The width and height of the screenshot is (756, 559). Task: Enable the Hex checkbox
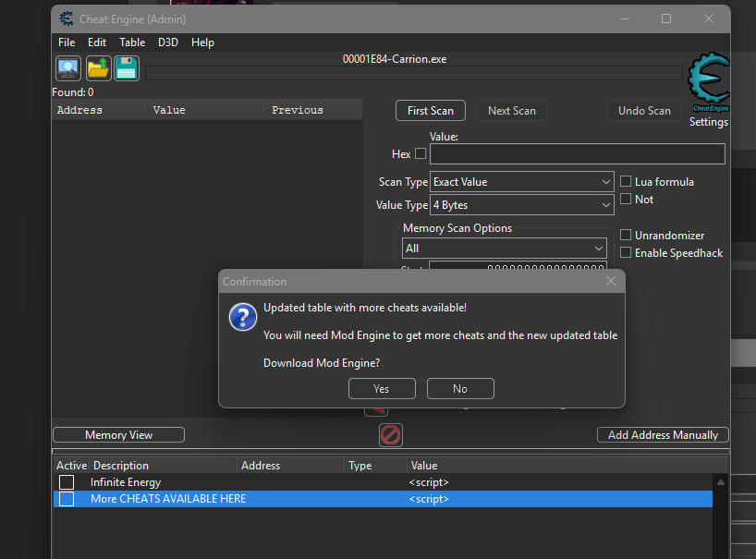[421, 154]
